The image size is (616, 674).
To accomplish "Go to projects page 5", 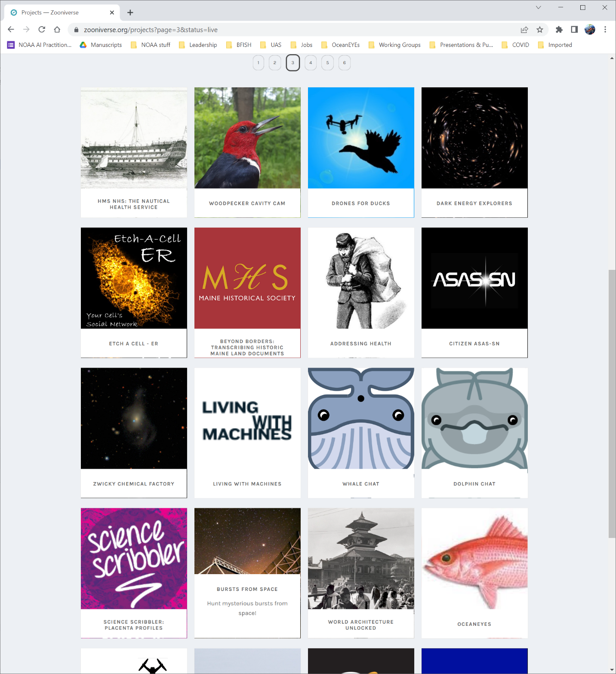I will (327, 63).
